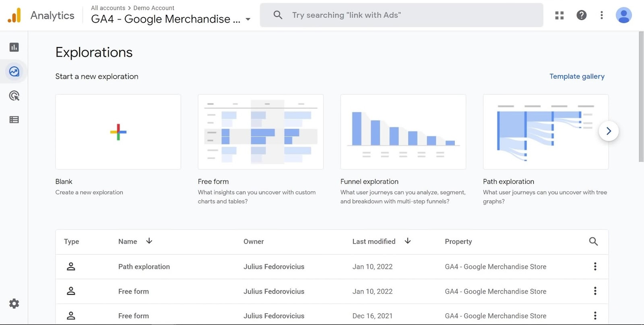Select the Explore sidebar icon

(x=14, y=71)
